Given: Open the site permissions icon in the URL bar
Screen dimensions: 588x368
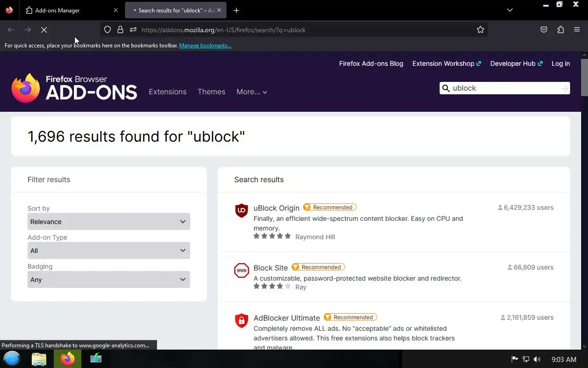Looking at the screenshot, I should (x=133, y=30).
